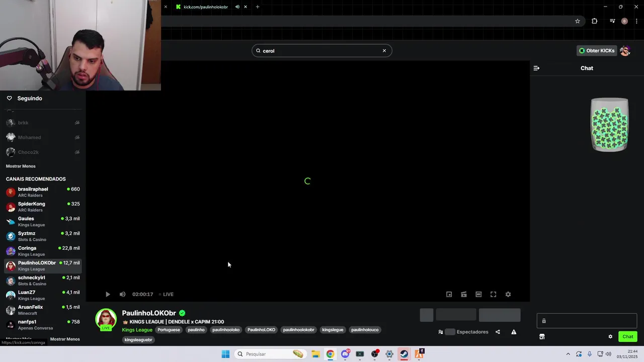Click the green Chat send button

[628, 337]
